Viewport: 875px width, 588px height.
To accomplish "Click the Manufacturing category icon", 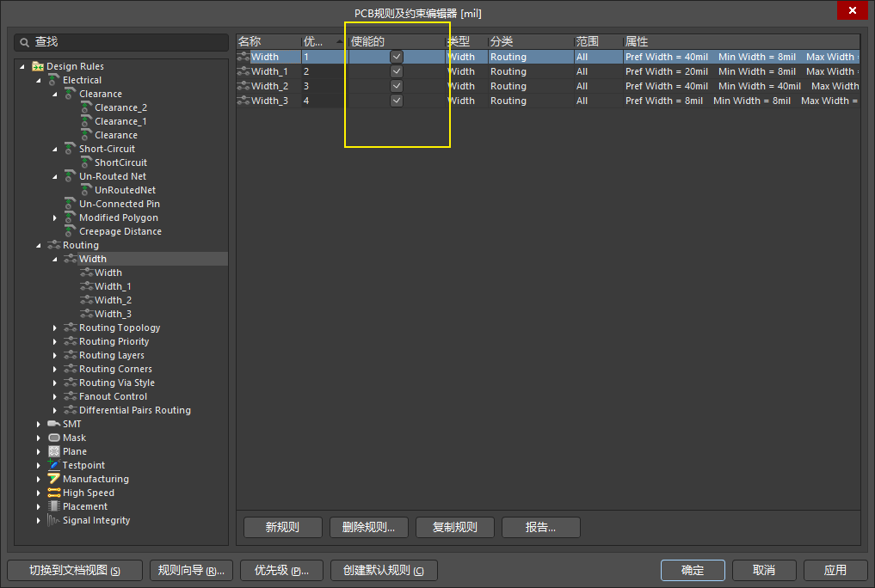I will pos(54,479).
